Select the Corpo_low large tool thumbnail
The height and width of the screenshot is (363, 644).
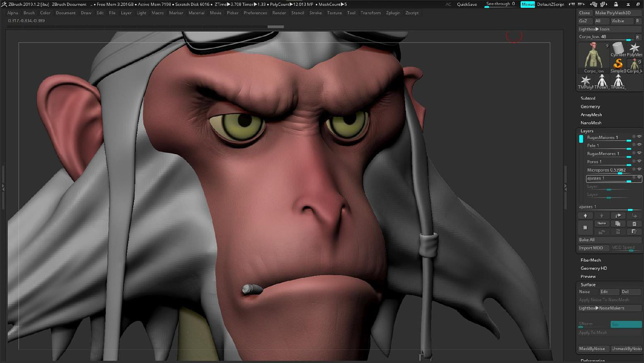tap(594, 57)
